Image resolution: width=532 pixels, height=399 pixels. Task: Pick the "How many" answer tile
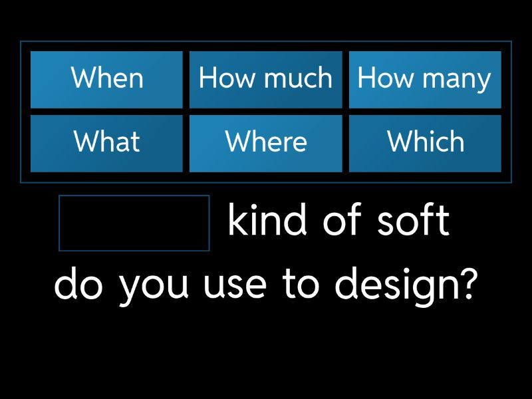[424, 79]
